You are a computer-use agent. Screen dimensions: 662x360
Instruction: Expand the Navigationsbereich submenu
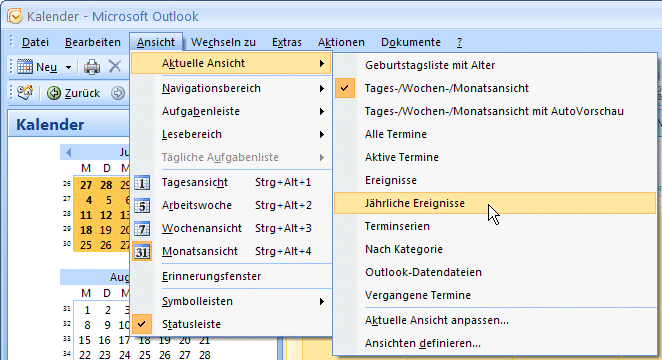pos(231,88)
